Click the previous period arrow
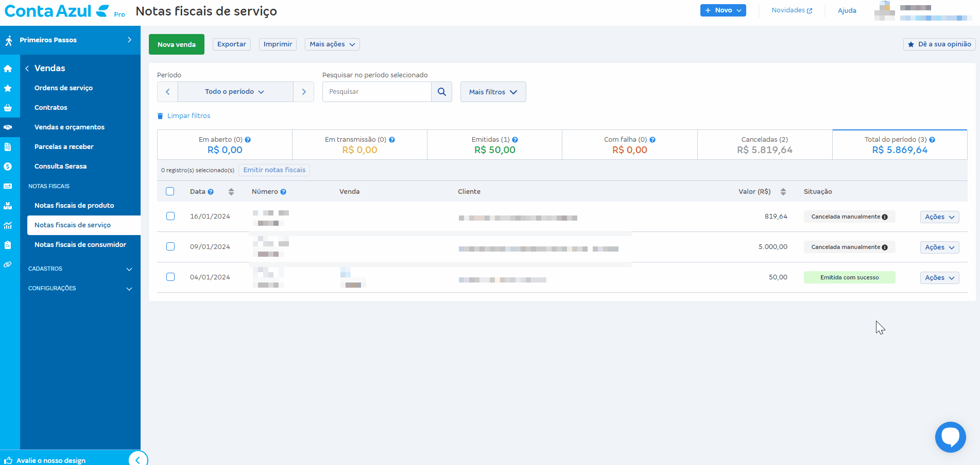Viewport: 980px width, 465px height. pyautogui.click(x=167, y=92)
